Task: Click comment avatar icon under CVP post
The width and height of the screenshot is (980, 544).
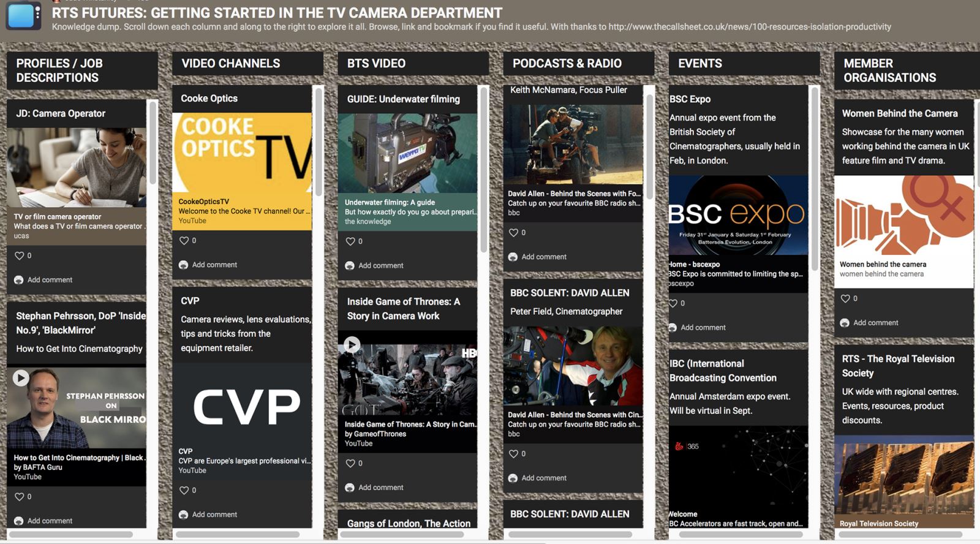Action: (x=184, y=515)
